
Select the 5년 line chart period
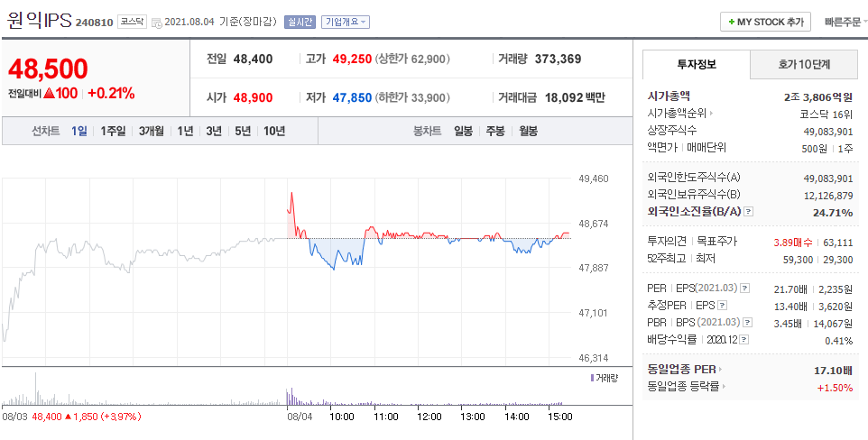(x=243, y=131)
